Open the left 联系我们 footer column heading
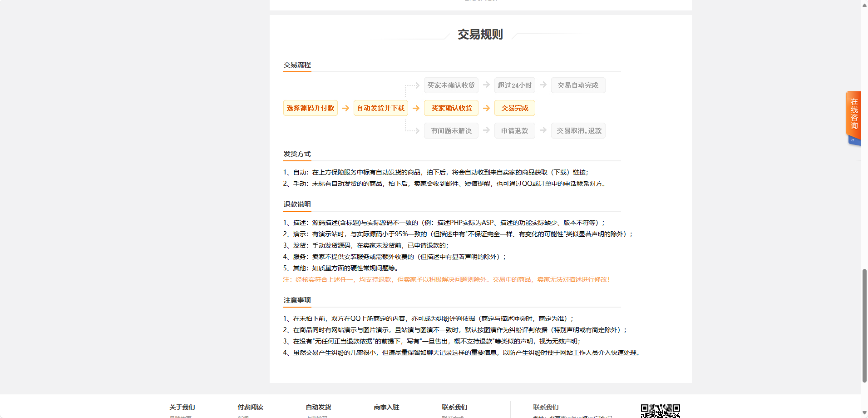This screenshot has width=868, height=418. [x=455, y=408]
